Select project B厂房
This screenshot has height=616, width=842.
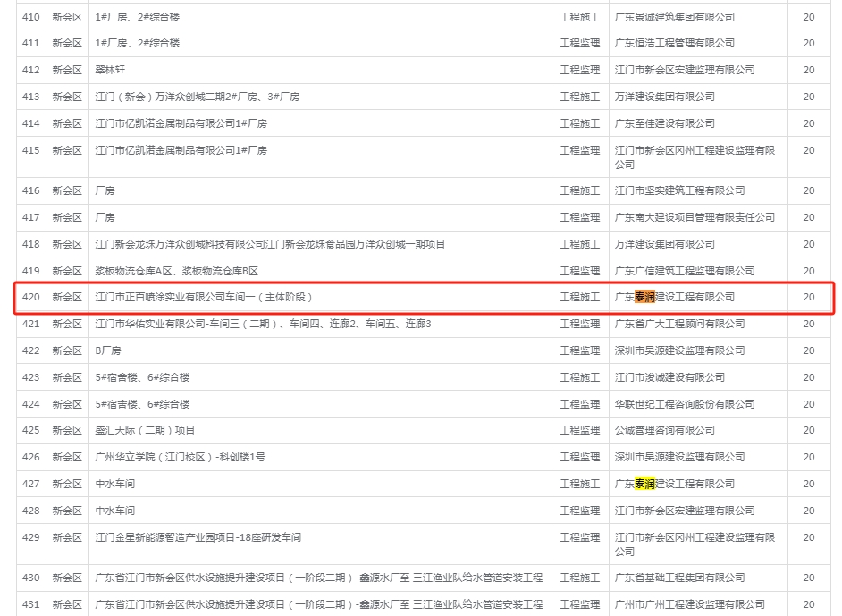(x=108, y=350)
